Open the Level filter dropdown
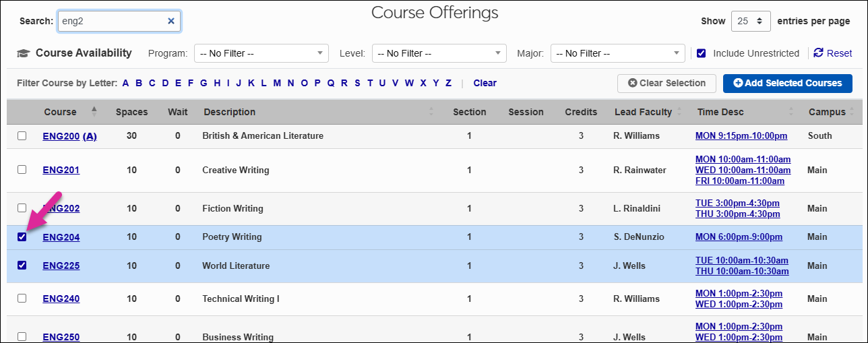Screen dimensions: 868x343 click(x=439, y=53)
